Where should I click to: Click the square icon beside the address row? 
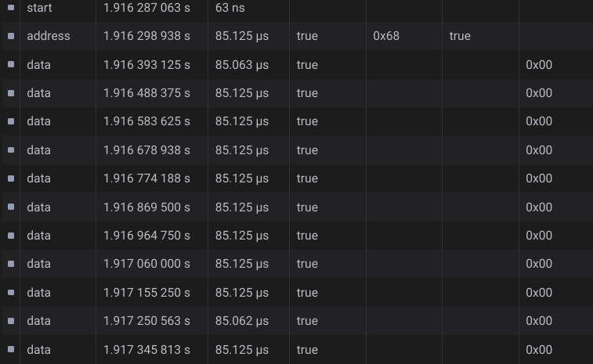click(11, 36)
